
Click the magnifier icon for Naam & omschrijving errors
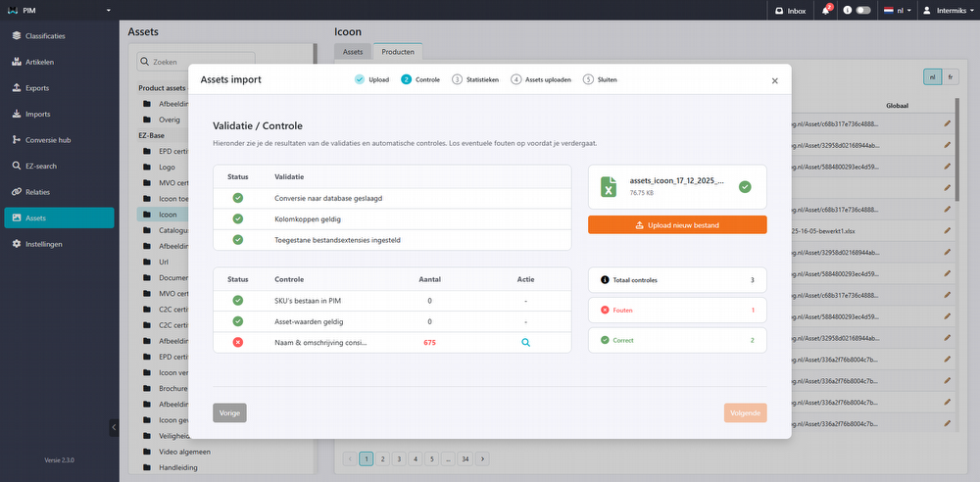coord(525,343)
